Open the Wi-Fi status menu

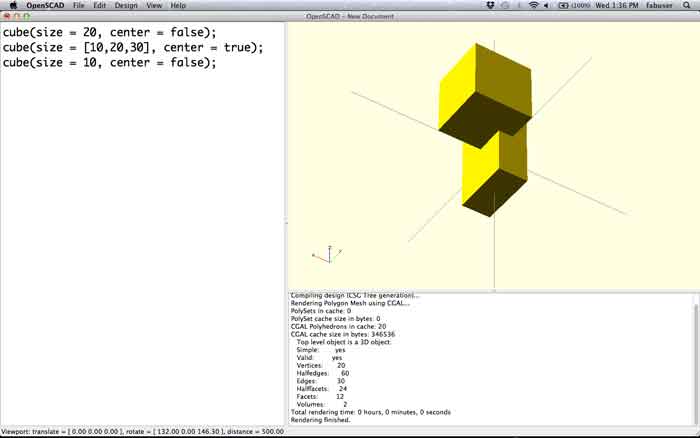click(533, 5)
